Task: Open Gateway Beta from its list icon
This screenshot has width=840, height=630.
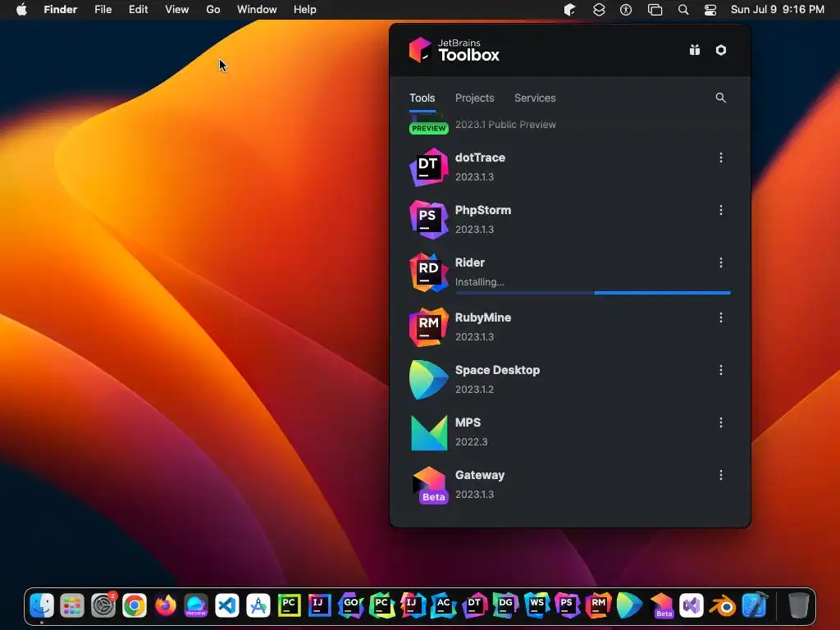Action: (430, 485)
